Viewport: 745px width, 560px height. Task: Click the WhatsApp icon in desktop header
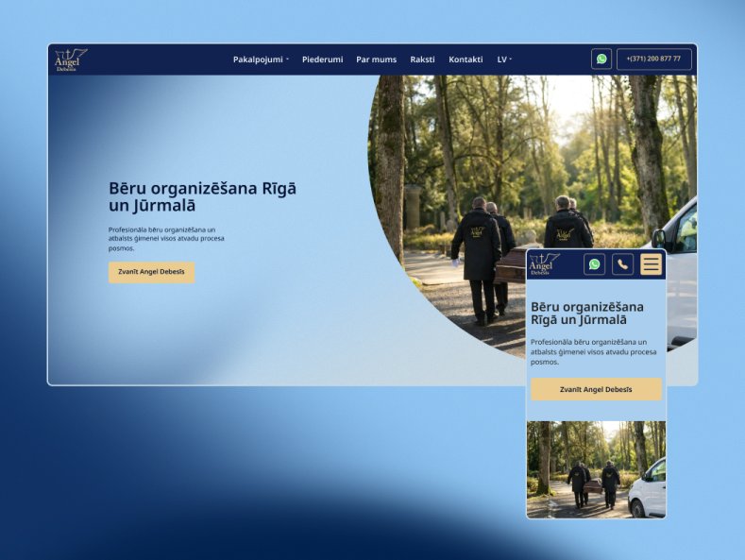click(601, 59)
